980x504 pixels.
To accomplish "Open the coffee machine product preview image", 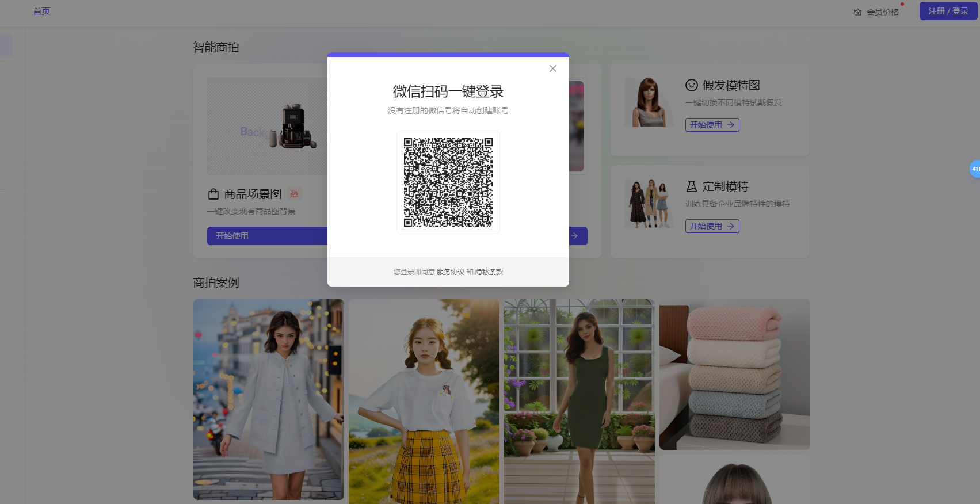I will (x=267, y=126).
